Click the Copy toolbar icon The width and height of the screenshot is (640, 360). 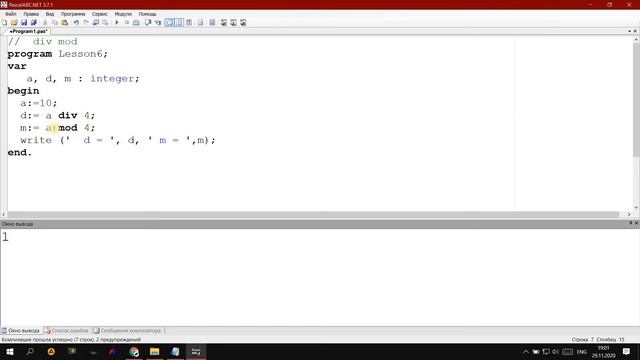tap(55, 22)
